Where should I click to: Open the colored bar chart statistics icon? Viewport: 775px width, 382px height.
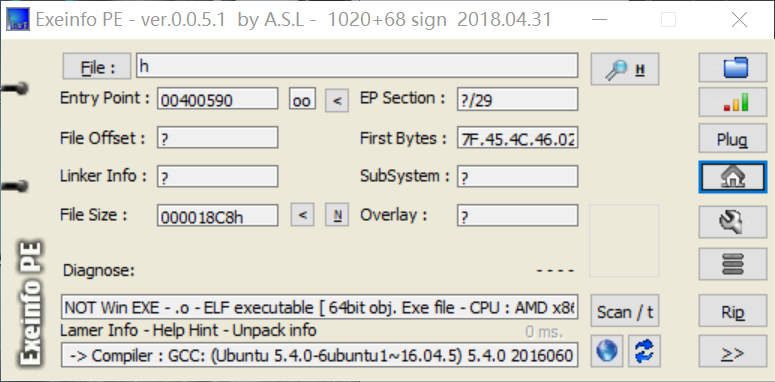coord(732,102)
